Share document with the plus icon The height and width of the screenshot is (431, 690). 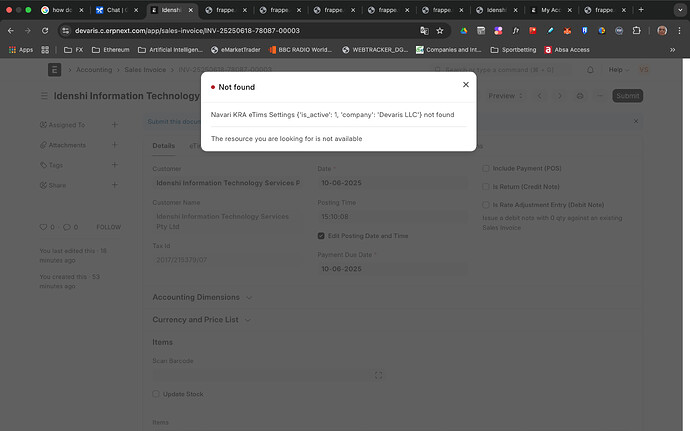(115, 185)
